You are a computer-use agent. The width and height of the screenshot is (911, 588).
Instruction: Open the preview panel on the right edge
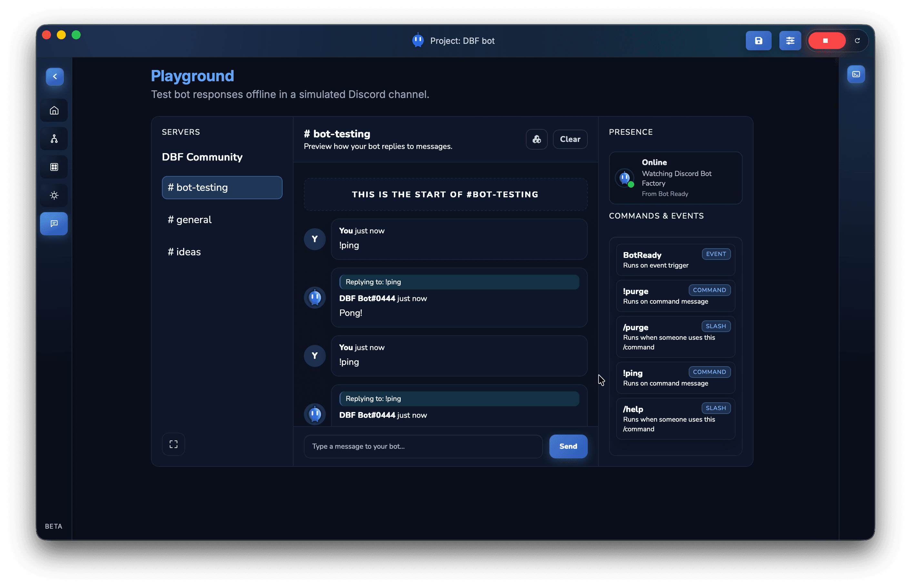[856, 74]
